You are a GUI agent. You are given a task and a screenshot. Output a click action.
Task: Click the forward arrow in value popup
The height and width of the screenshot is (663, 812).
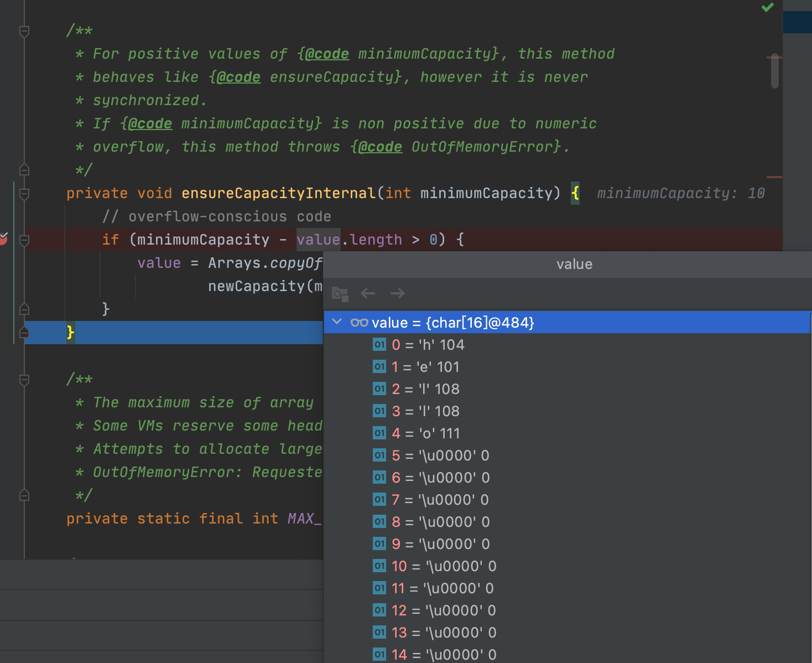(397, 294)
